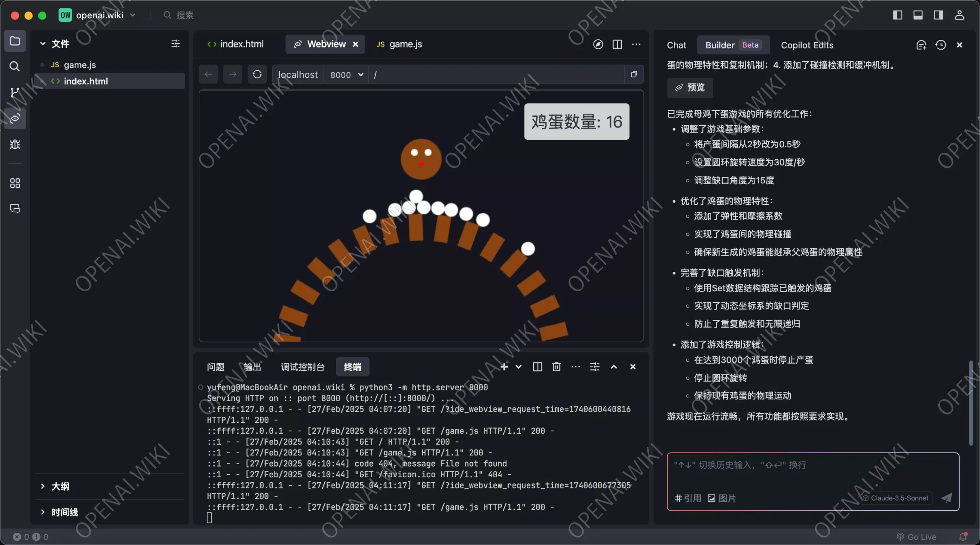980x545 pixels.
Task: Switch to 问题 problems tab
Action: pos(216,367)
